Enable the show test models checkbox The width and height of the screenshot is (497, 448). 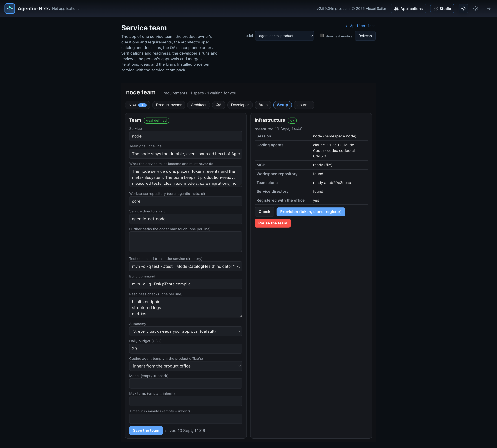tap(321, 36)
